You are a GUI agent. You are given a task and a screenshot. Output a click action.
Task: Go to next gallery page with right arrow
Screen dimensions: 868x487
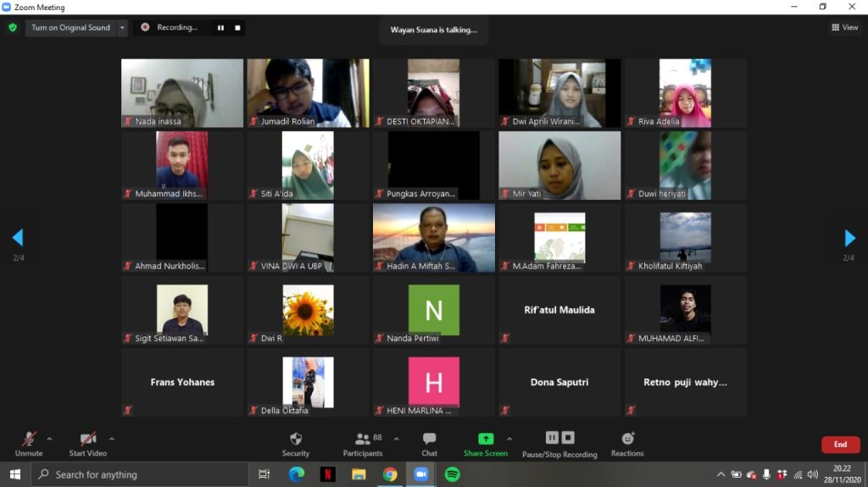pos(849,237)
